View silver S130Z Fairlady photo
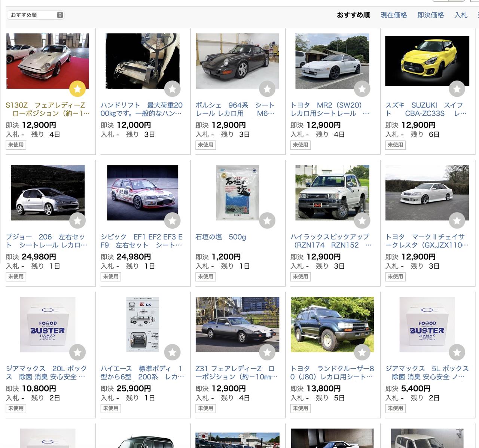The width and height of the screenshot is (479, 448). coord(48,61)
